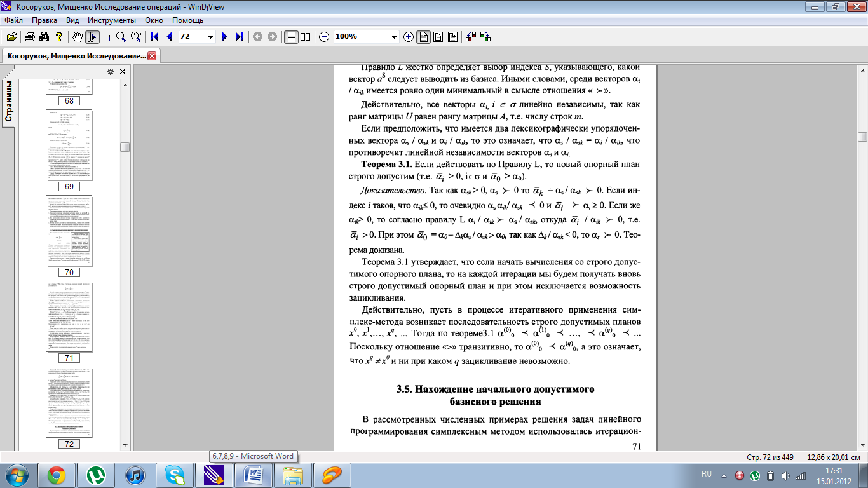The image size is (868, 488).
Task: Toggle second page-fit zoom icon
Action: (438, 37)
